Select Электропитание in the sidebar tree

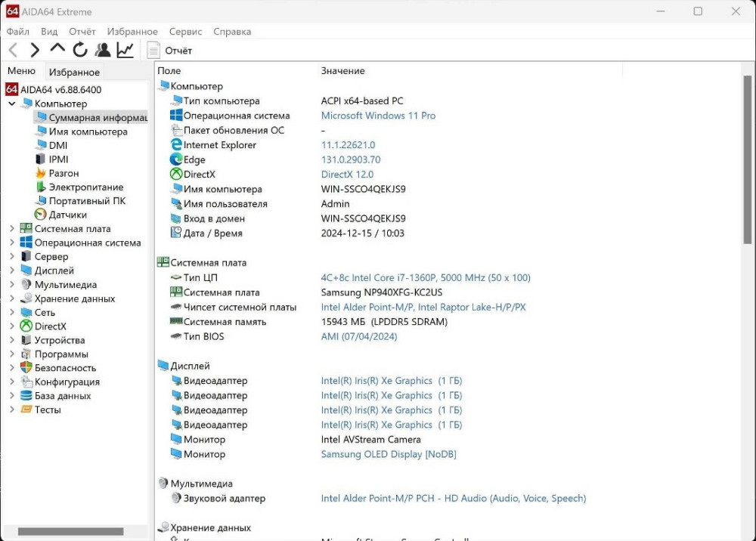[x=85, y=187]
